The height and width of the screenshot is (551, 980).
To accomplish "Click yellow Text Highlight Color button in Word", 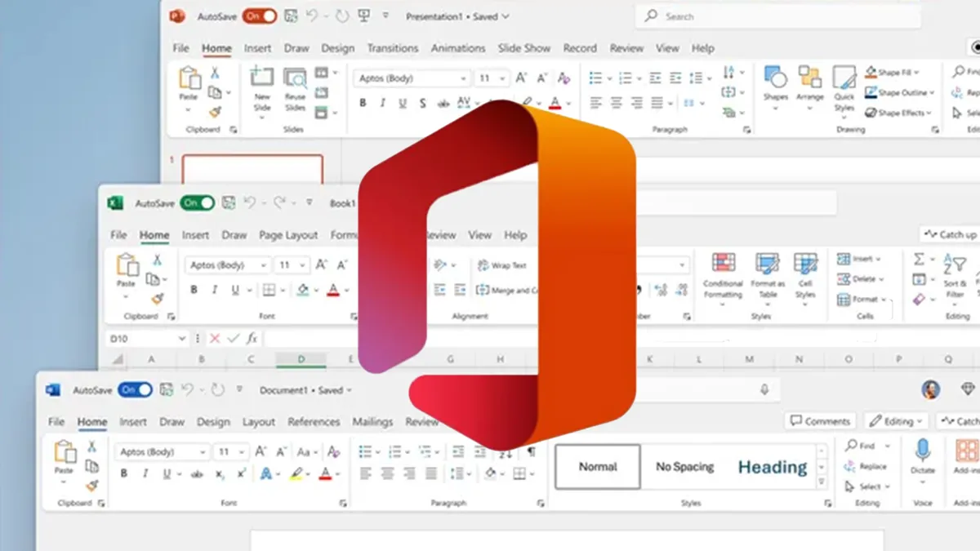I will coord(296,474).
